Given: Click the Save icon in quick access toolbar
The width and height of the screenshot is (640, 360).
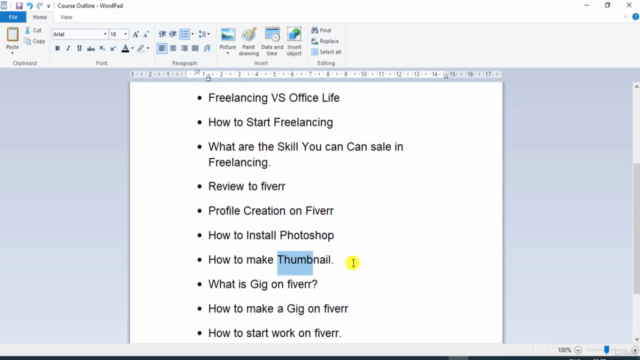Looking at the screenshot, I should coord(19,6).
